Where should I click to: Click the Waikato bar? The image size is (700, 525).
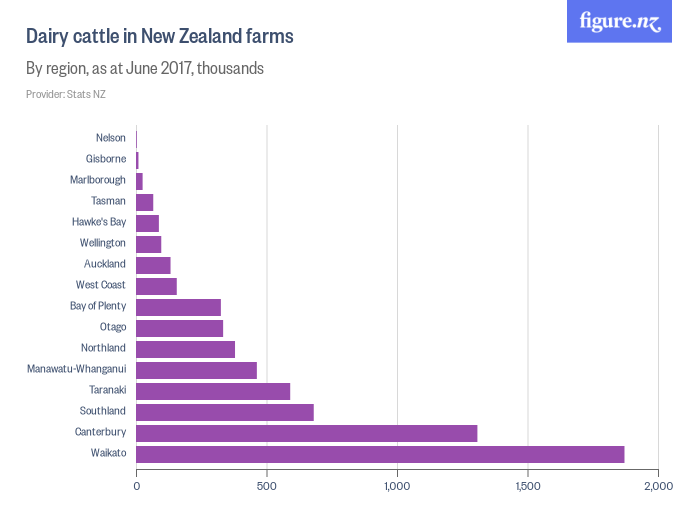(380, 454)
